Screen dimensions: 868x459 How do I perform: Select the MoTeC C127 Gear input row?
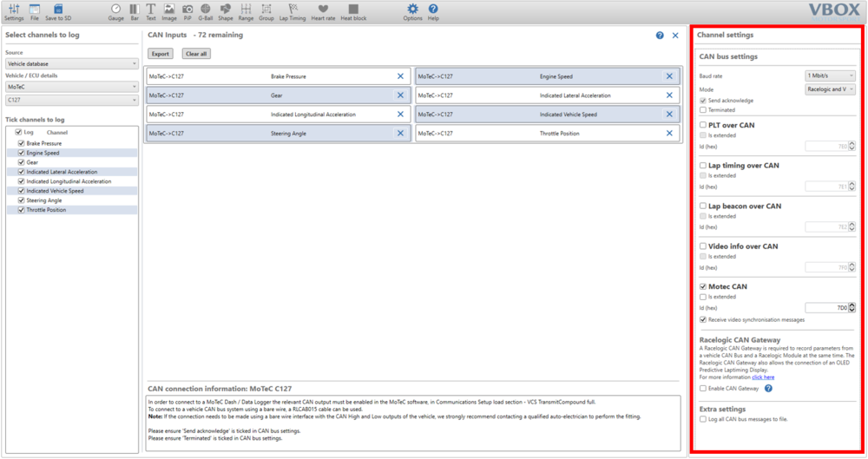coord(279,95)
